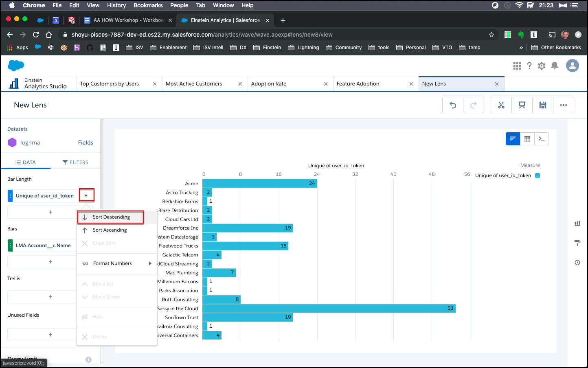Screen dimensions: 588x368
Task: Open the Lightning bookmarks folder
Action: click(x=303, y=48)
